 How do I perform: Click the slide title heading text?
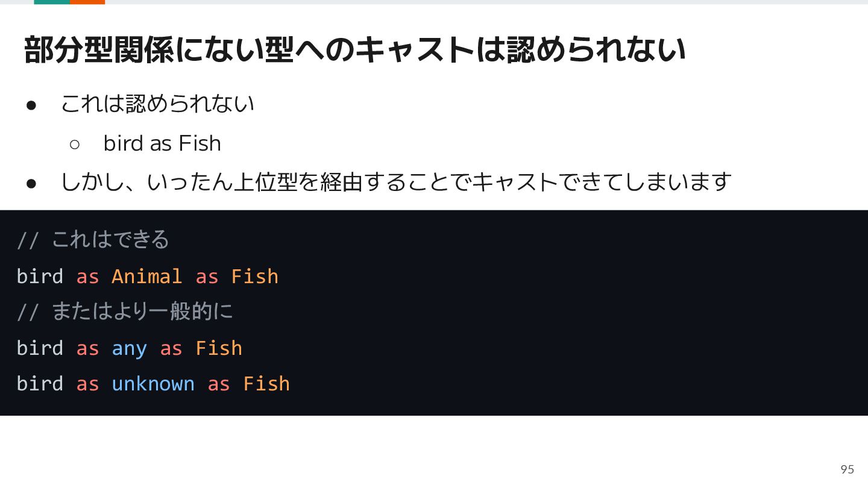click(355, 49)
